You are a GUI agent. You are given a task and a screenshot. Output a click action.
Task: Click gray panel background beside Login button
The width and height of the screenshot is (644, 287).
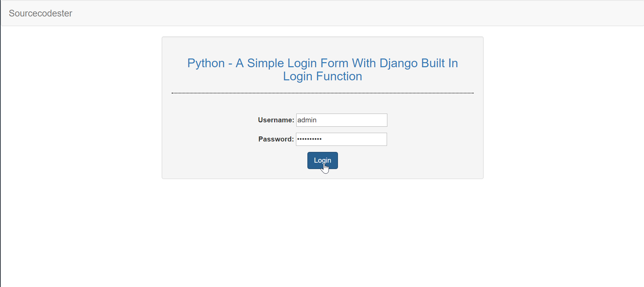pos(403,161)
